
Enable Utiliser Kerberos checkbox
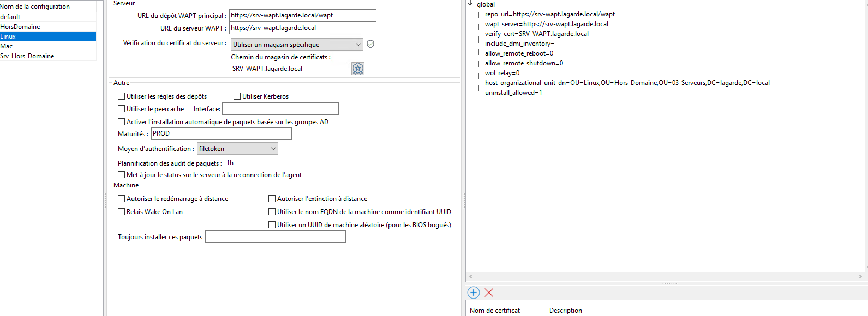coord(237,96)
